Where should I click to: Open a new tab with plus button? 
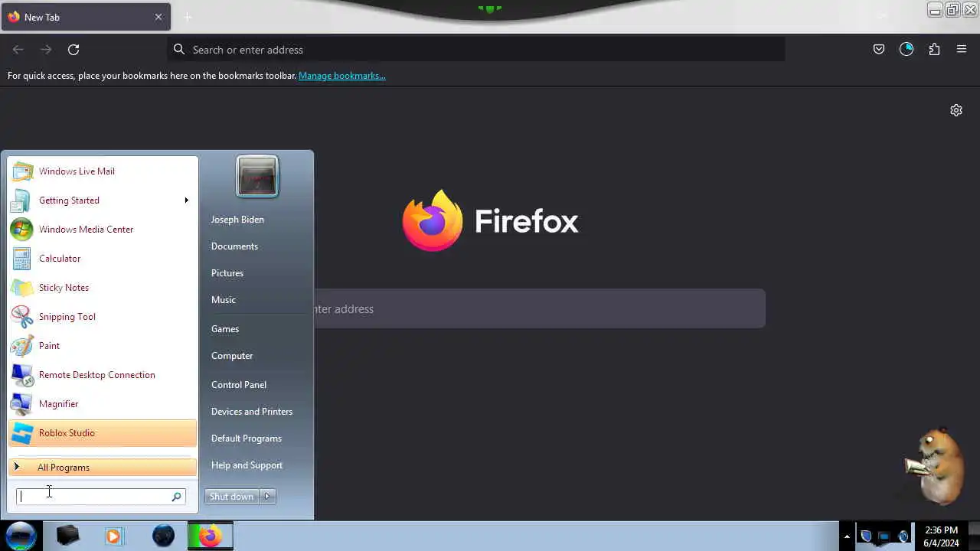point(188,17)
